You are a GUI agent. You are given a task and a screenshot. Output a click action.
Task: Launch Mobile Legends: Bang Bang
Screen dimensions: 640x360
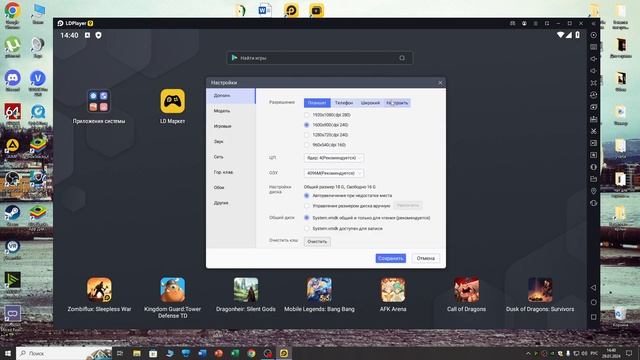(319, 295)
